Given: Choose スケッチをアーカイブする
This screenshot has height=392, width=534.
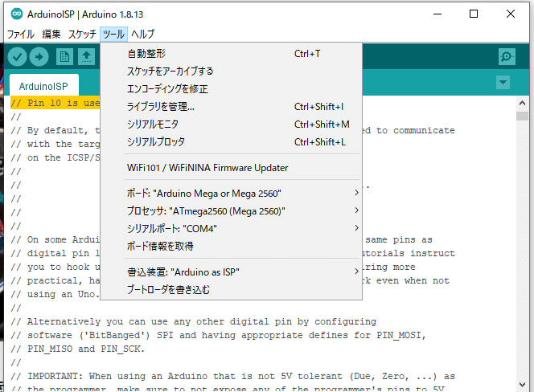Looking at the screenshot, I should (x=232, y=71).
